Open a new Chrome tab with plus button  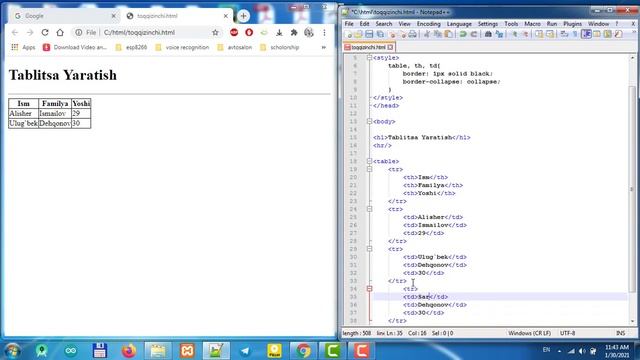(x=244, y=16)
